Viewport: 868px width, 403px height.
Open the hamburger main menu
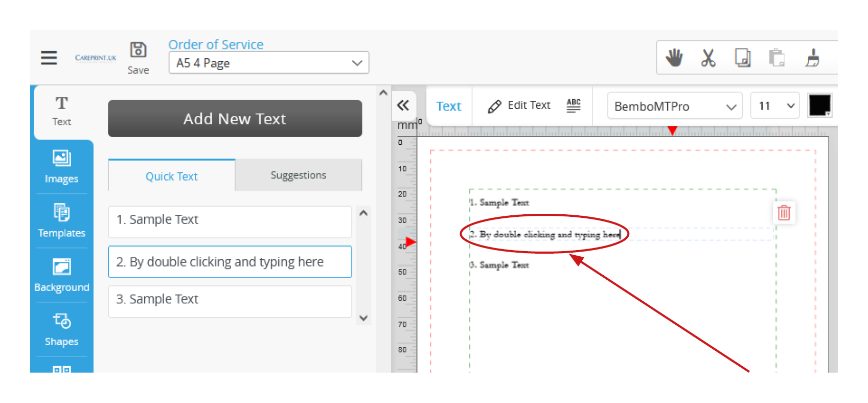click(49, 58)
